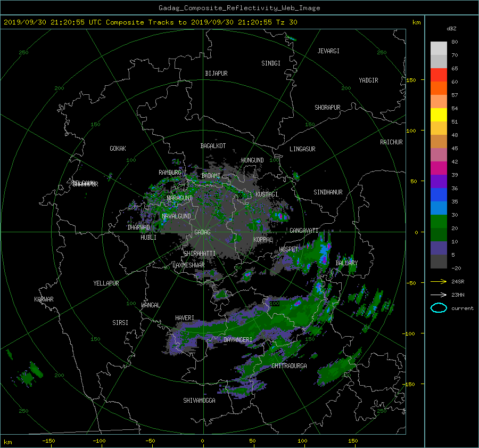The image size is (479, 448).
Task: Click the BADAMI city label
Action: 211,176
